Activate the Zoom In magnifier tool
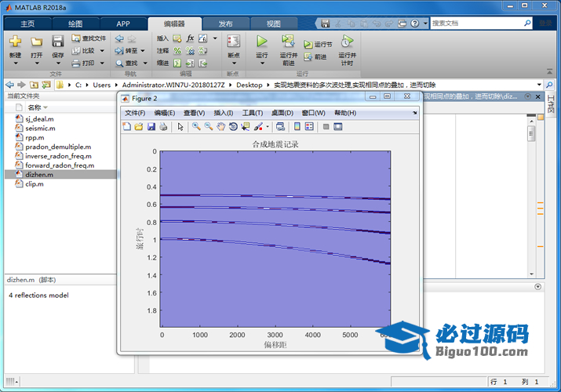This screenshot has height=392, width=561. tap(196, 126)
